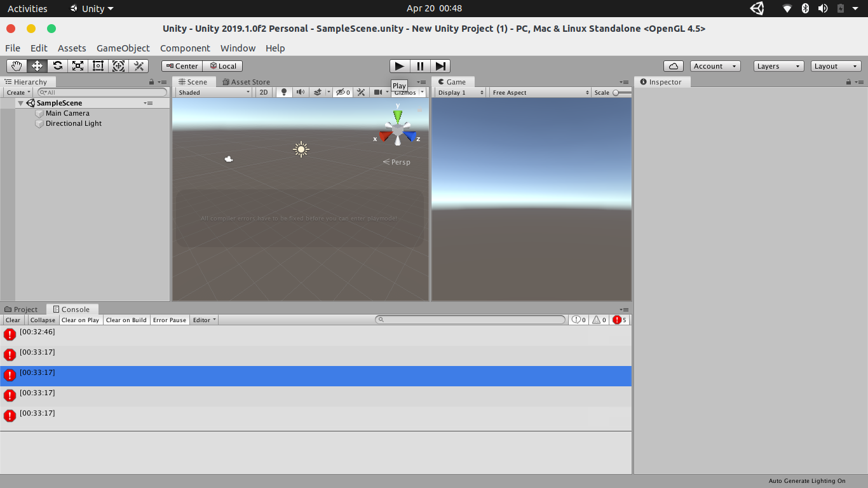Open the Display 1 dropdown
Viewport: 868px width, 488px height.
tap(461, 92)
